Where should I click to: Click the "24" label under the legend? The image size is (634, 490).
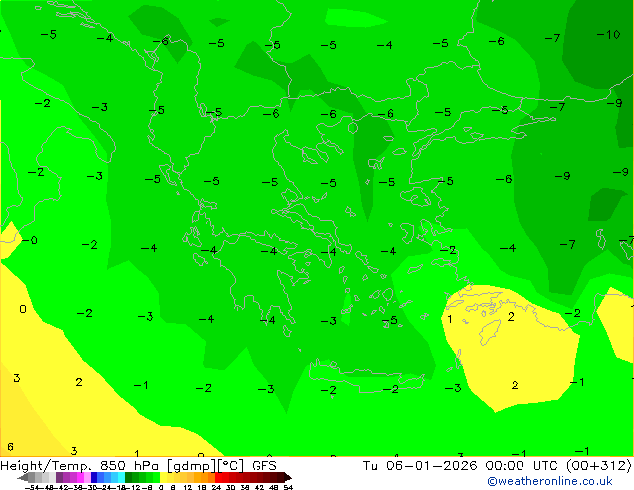point(216,487)
